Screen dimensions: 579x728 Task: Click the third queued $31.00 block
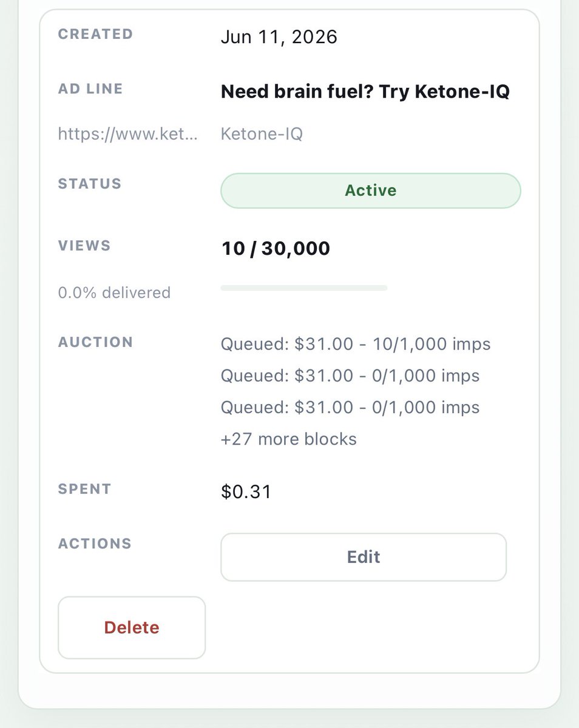click(x=350, y=407)
